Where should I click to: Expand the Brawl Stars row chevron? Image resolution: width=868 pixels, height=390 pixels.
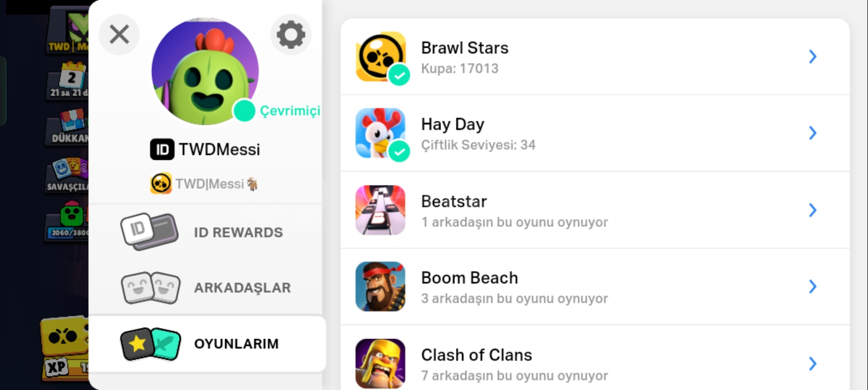coord(812,56)
